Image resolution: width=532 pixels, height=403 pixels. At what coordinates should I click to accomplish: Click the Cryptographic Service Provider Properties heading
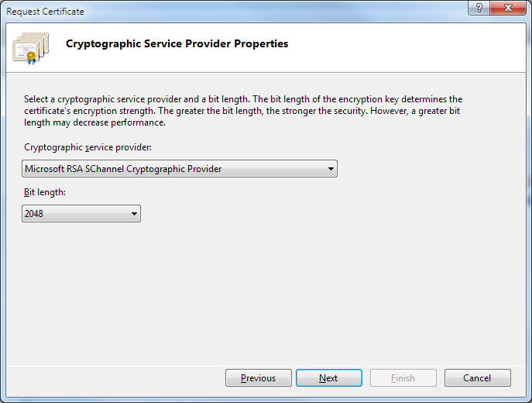[177, 44]
